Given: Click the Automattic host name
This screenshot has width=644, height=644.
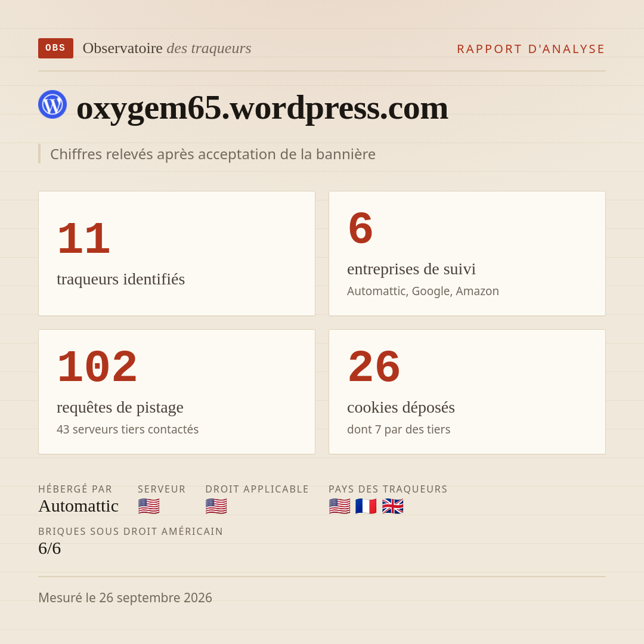Looking at the screenshot, I should 79,506.
